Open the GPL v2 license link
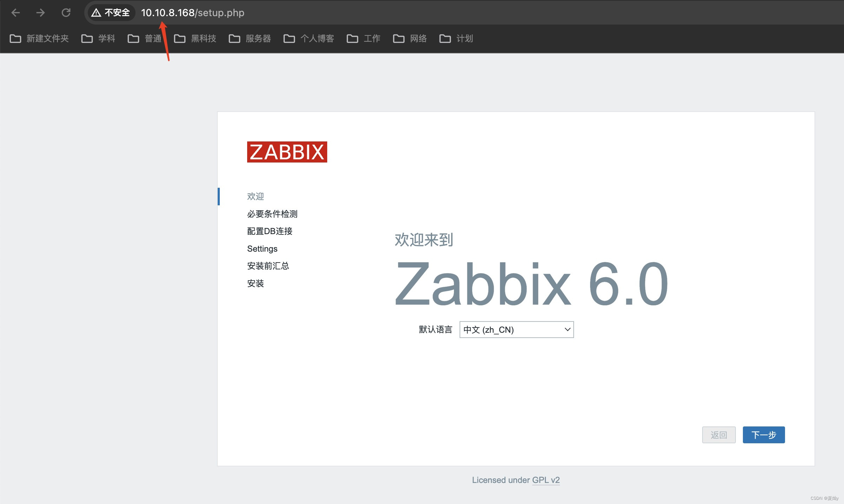The image size is (844, 504). click(546, 480)
